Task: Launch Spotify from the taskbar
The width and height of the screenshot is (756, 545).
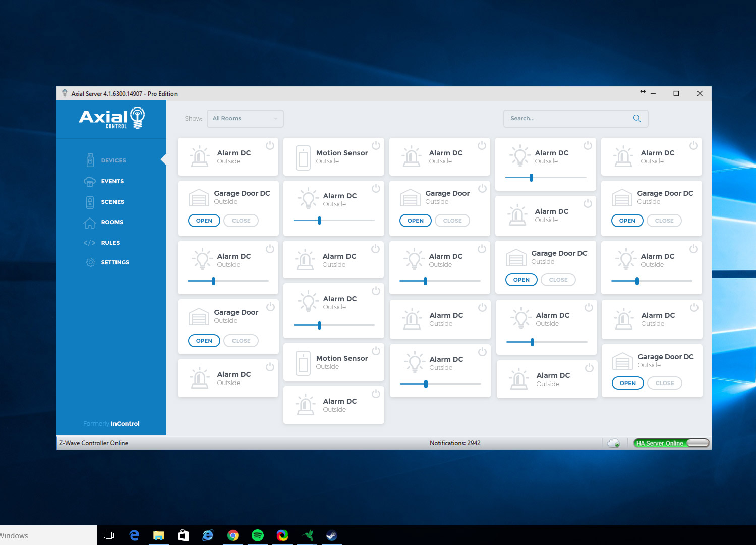Action: coord(257,535)
